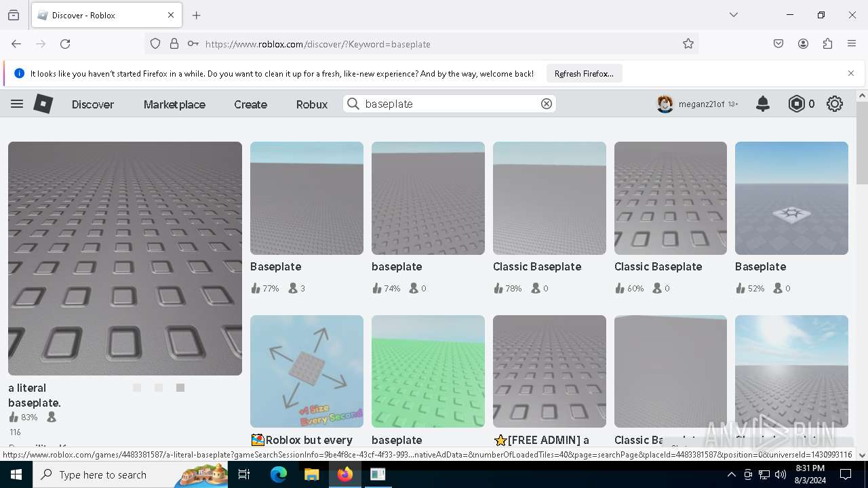Open File Explorer from the taskbar

[x=311, y=474]
